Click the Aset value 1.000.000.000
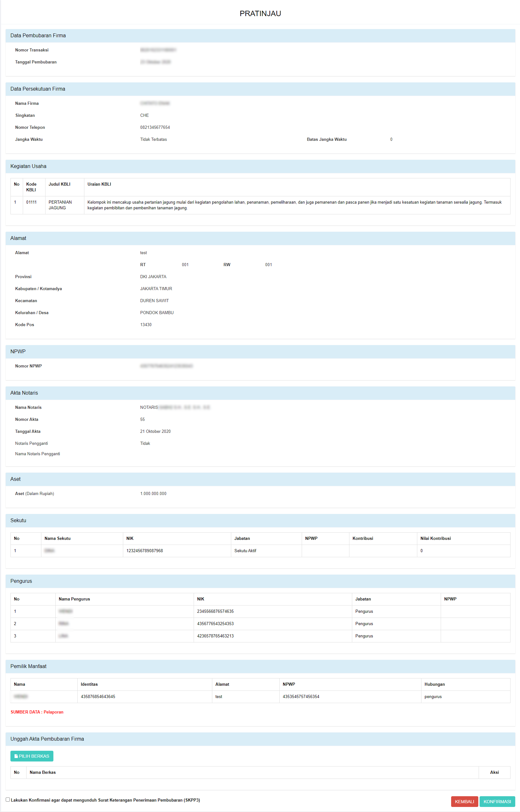 click(153, 493)
